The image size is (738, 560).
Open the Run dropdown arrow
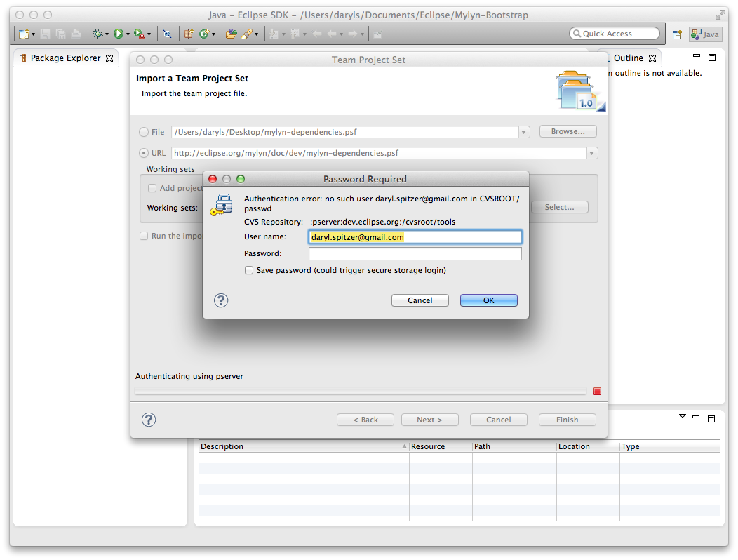(128, 34)
